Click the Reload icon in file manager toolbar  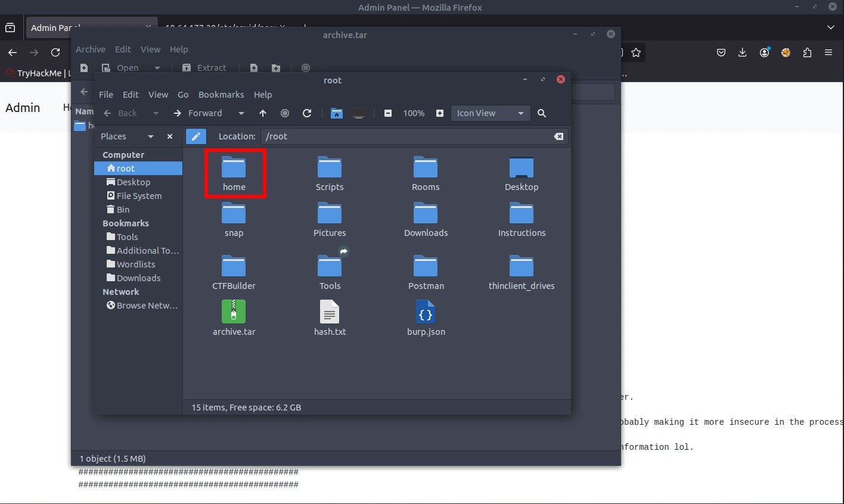[x=307, y=113]
